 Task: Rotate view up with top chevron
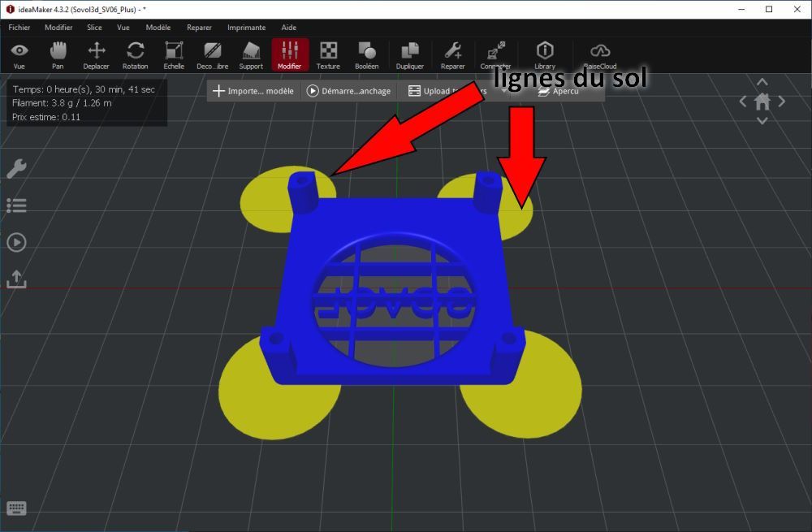click(x=762, y=82)
